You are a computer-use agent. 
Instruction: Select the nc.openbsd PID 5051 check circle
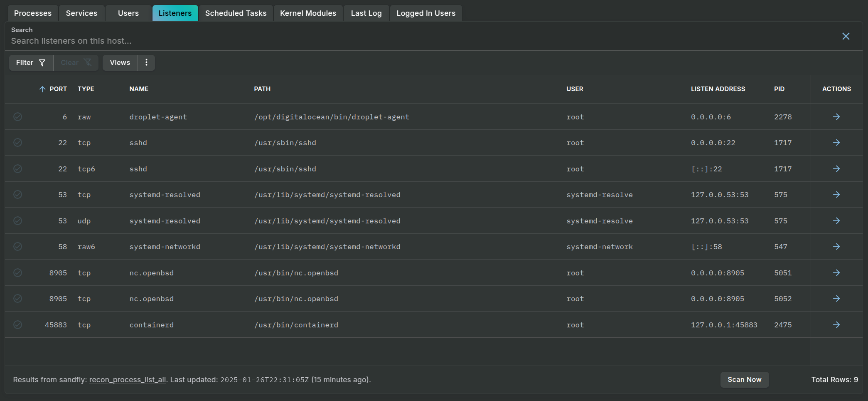17,273
